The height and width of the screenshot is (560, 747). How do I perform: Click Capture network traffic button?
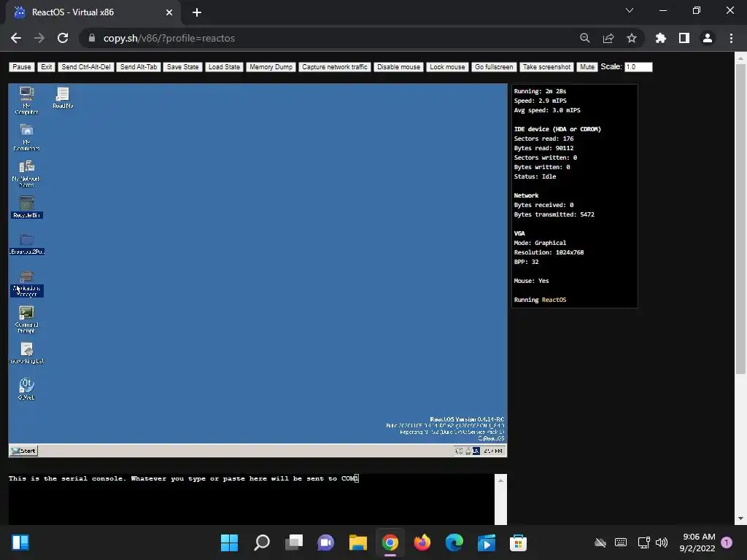tap(334, 67)
